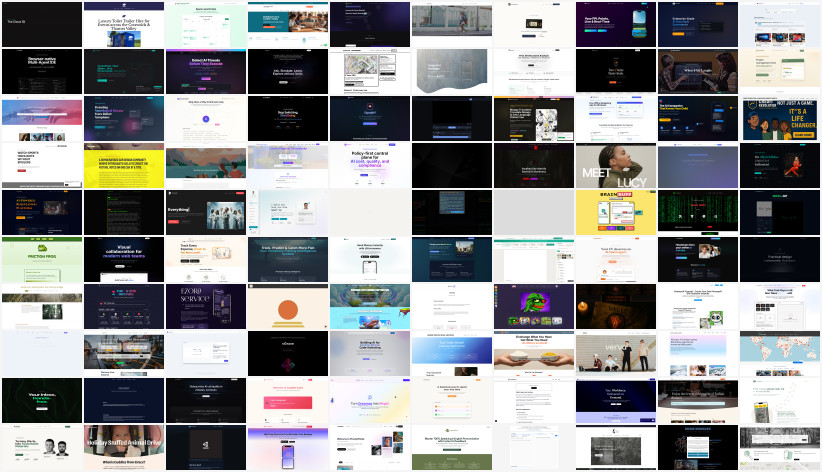Image resolution: width=822 pixels, height=472 pixels.
Task: Open The Cloud ID black thumbnail
Action: coord(42,25)
